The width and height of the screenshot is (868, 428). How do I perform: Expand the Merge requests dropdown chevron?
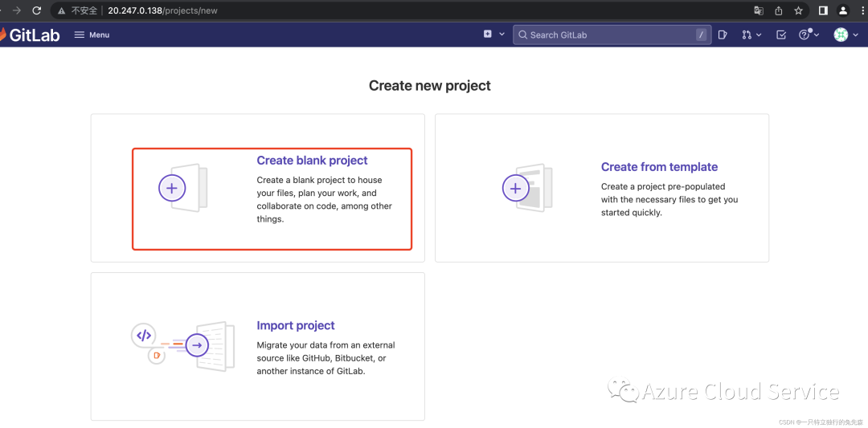(x=759, y=35)
